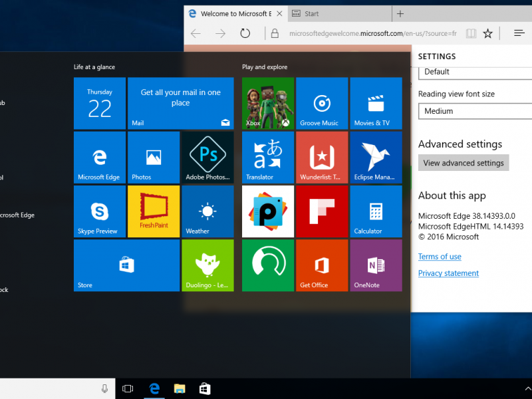Open the Groove Music tile

[322, 103]
